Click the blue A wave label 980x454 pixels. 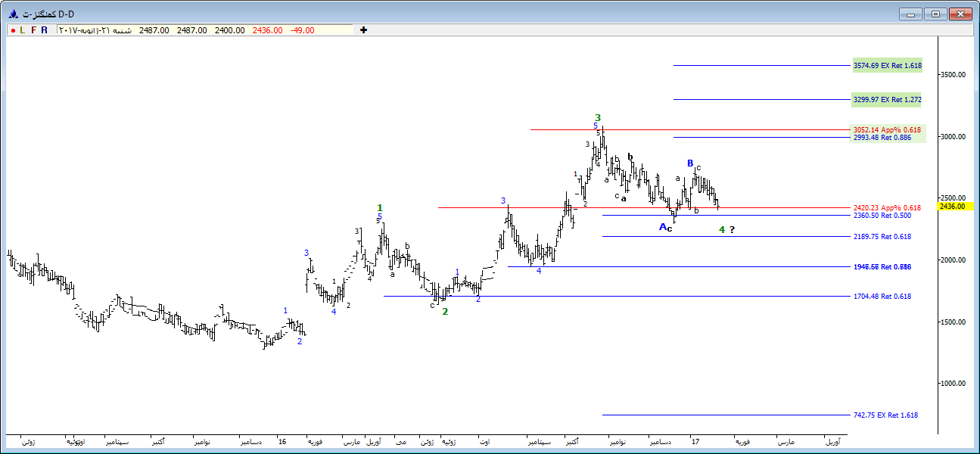point(662,227)
